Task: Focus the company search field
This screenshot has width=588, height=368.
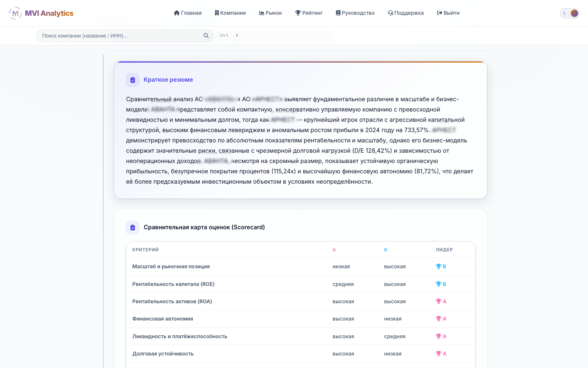Action: (x=125, y=36)
